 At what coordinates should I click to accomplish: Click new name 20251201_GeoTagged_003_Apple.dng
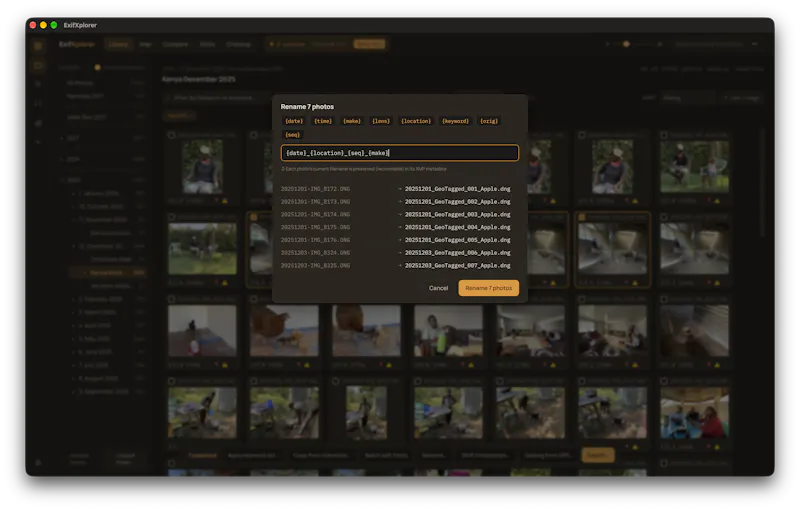[x=458, y=214]
